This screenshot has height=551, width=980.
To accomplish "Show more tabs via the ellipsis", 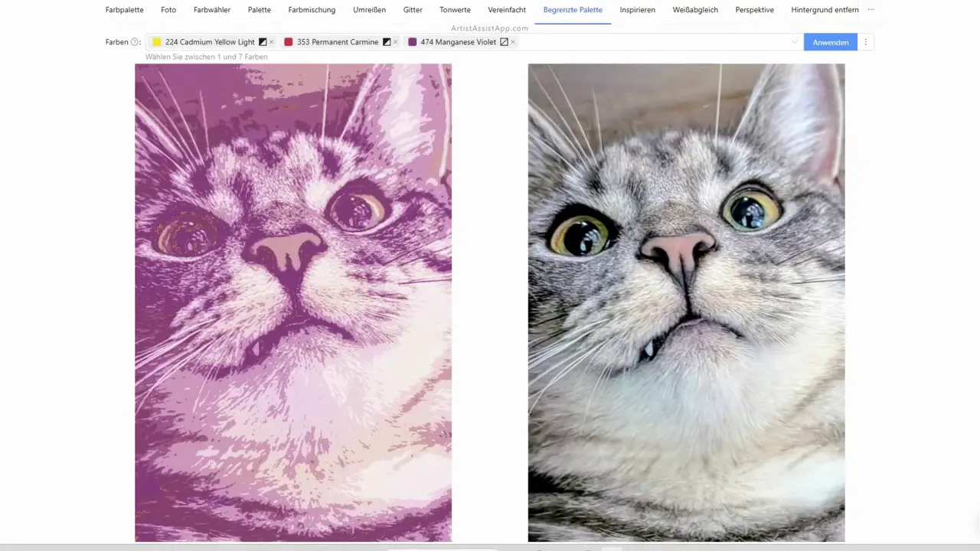I will point(871,10).
